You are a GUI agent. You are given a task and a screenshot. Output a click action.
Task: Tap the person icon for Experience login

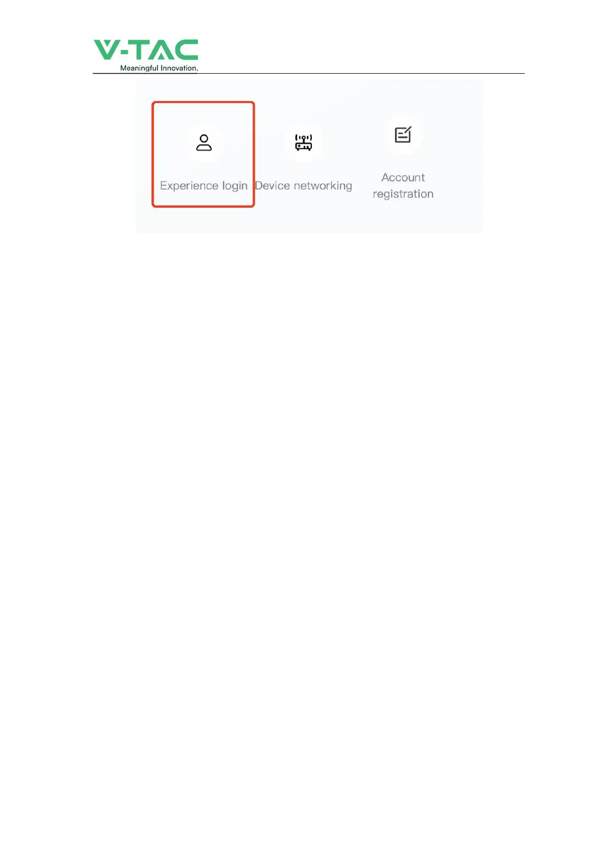[204, 143]
